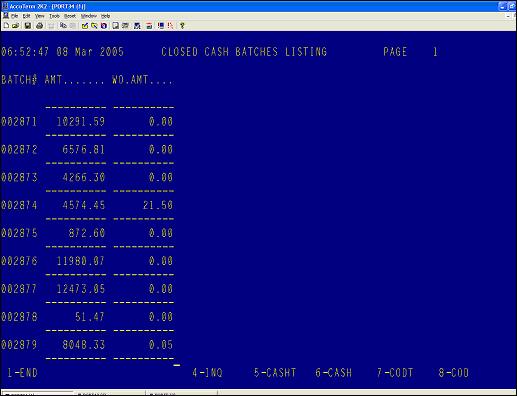This screenshot has width=517, height=396.
Task: Open the File menu
Action: pos(15,16)
